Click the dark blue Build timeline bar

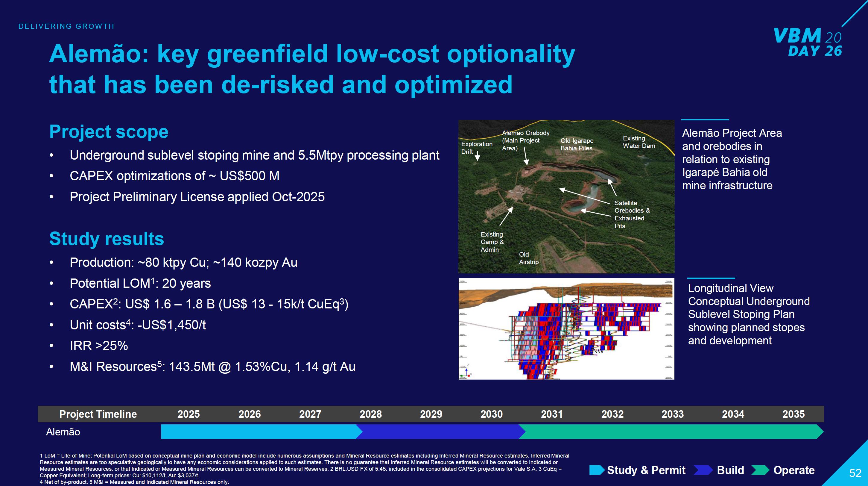(440, 432)
